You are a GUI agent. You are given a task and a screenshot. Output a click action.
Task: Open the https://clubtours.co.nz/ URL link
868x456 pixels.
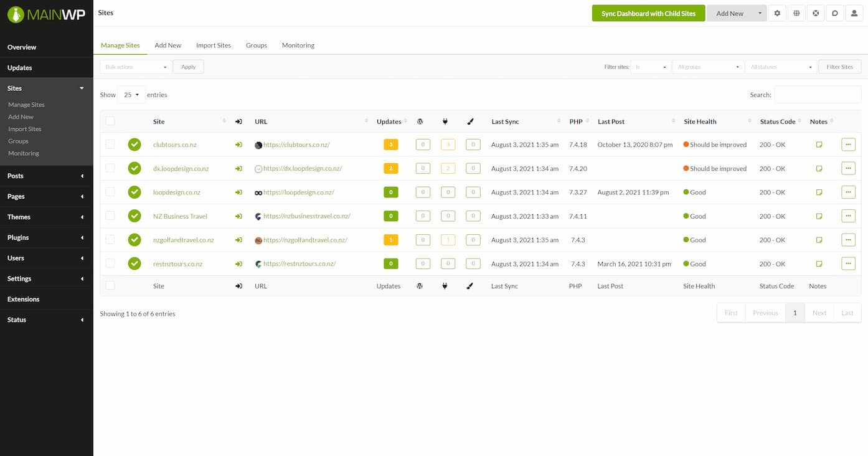click(x=296, y=145)
